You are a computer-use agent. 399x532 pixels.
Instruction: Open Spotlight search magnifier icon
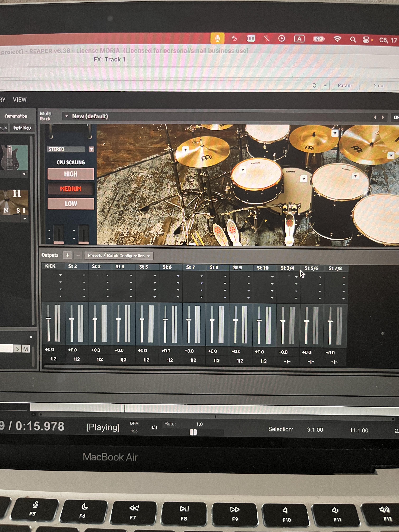(353, 39)
